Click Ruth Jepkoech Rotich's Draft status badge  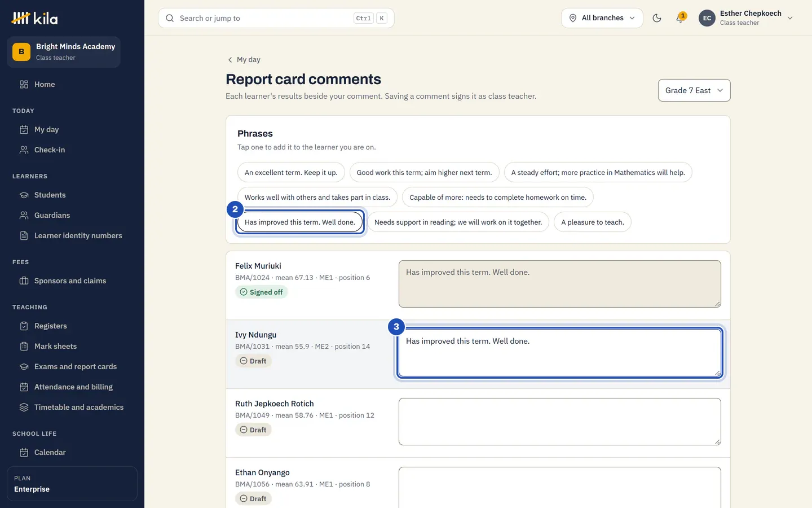(x=253, y=430)
